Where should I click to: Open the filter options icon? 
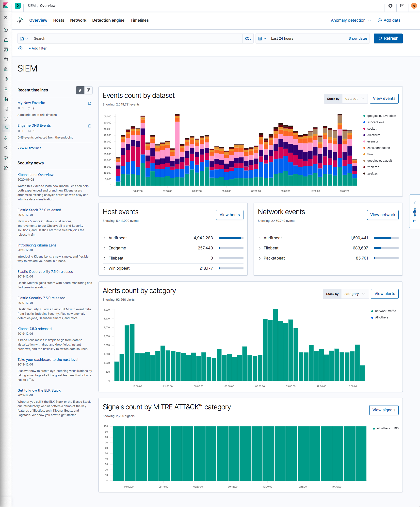click(x=20, y=48)
